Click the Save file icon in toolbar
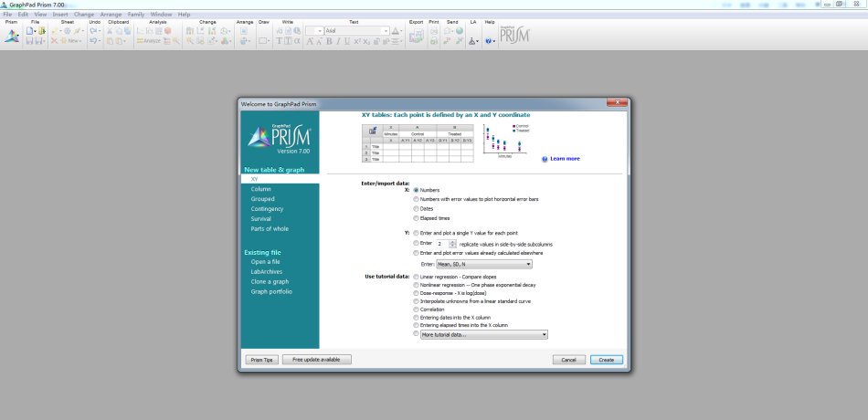This screenshot has height=420, width=868. pos(29,41)
